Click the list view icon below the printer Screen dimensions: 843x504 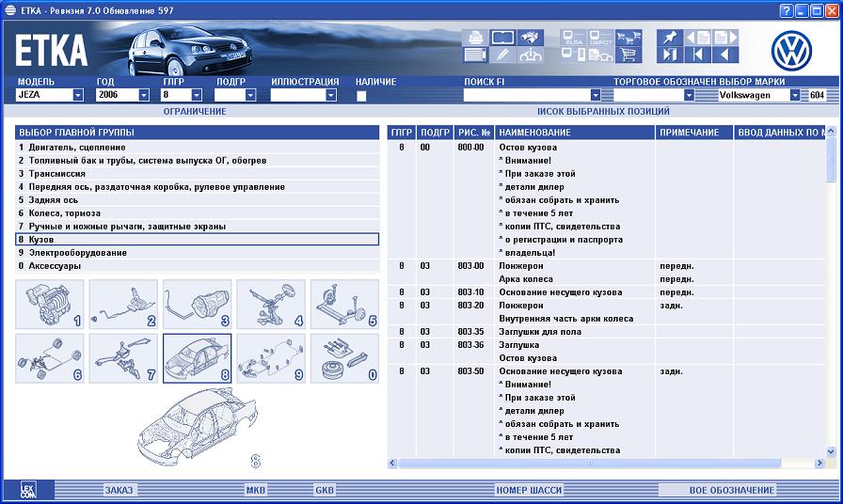[475, 55]
